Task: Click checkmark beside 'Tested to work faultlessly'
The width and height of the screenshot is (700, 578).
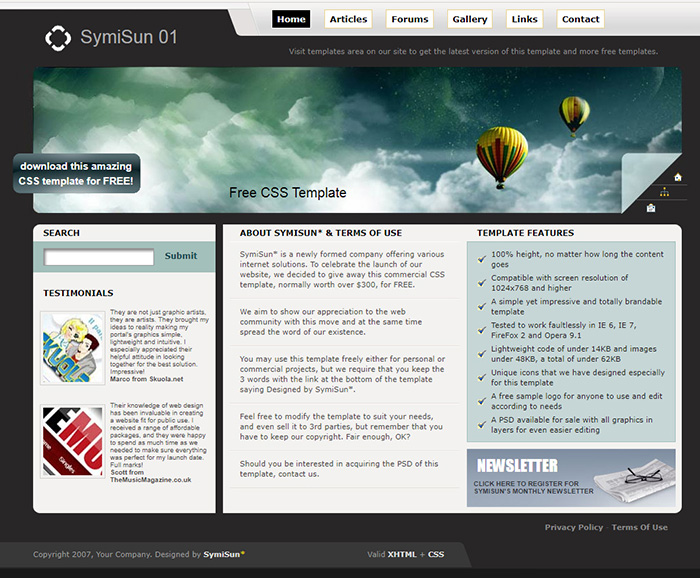Action: tap(481, 330)
